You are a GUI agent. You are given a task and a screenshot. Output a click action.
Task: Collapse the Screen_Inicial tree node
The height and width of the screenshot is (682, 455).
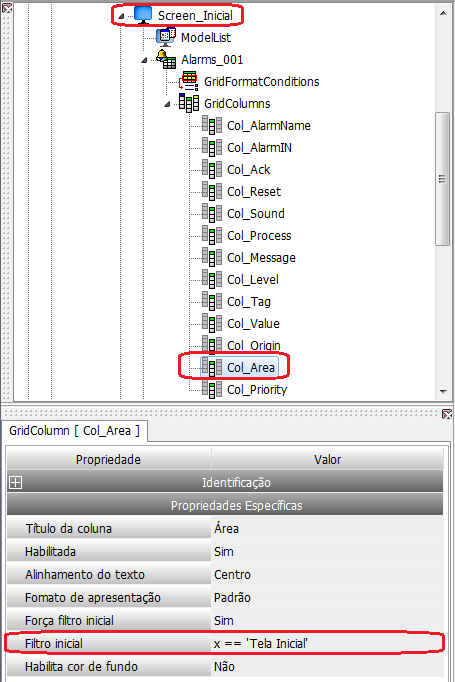(121, 16)
